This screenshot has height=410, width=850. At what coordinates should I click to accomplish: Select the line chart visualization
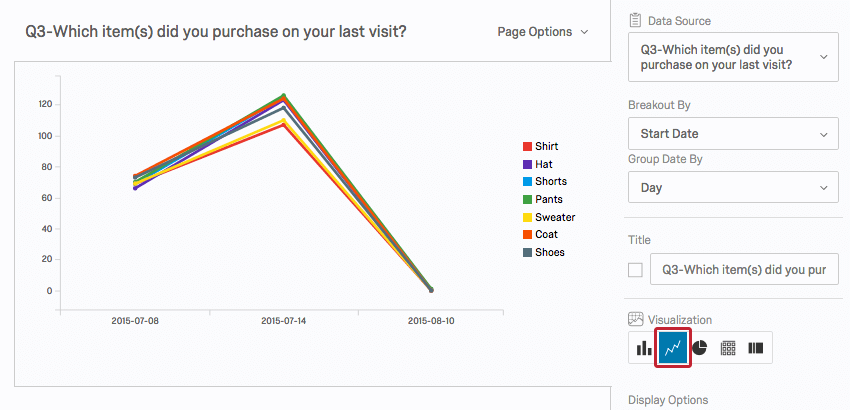coord(673,348)
